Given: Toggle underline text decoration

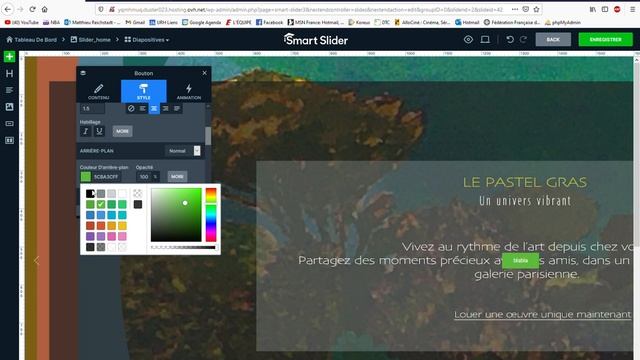Looking at the screenshot, I should (x=99, y=131).
